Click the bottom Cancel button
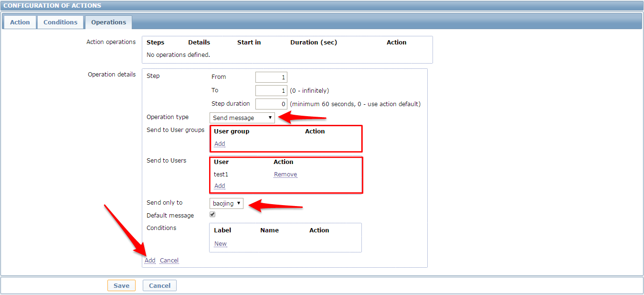Screen dimensions: 644x295 coord(159,286)
